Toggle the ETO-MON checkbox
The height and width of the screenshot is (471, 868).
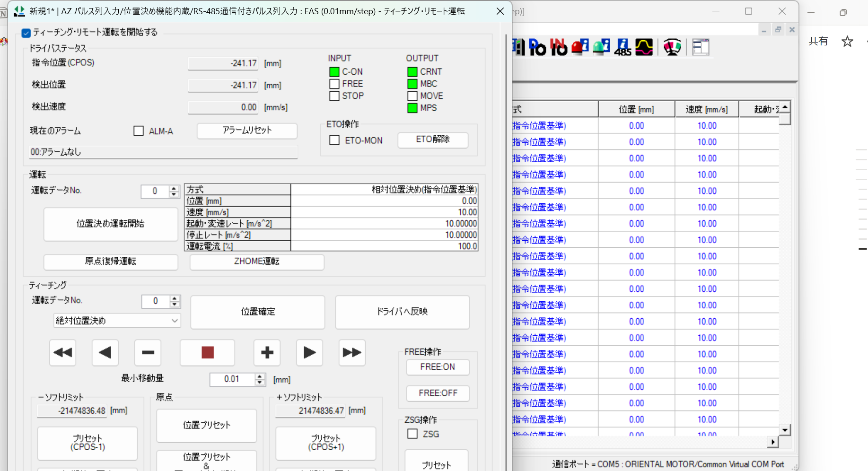tap(334, 140)
